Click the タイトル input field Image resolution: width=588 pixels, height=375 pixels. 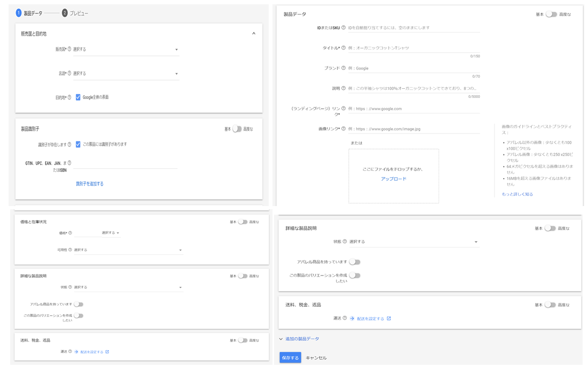tap(414, 48)
